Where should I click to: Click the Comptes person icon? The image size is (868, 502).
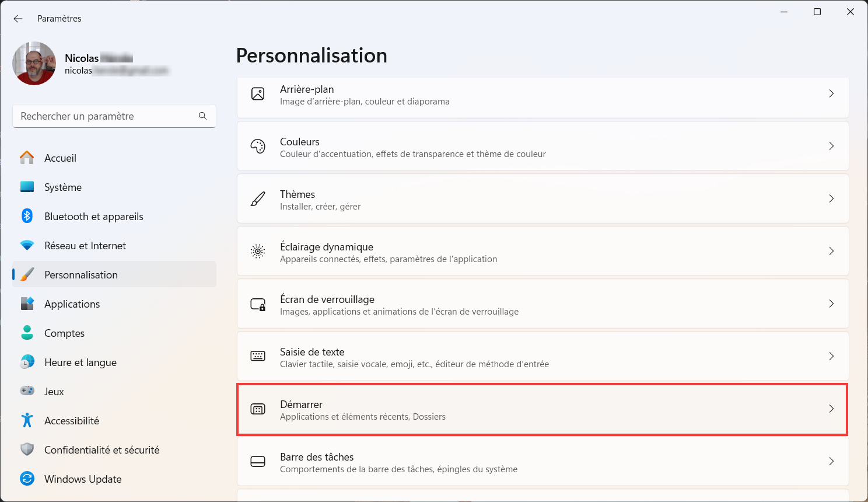point(27,333)
